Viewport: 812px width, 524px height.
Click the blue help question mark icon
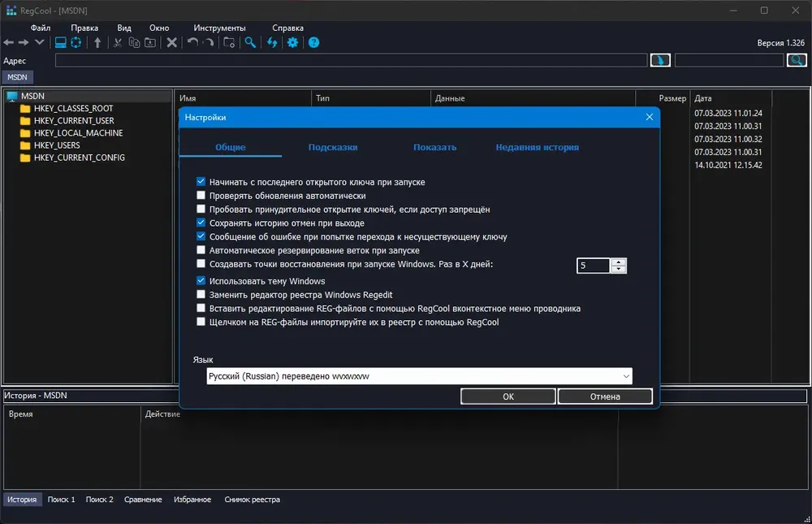click(x=313, y=42)
